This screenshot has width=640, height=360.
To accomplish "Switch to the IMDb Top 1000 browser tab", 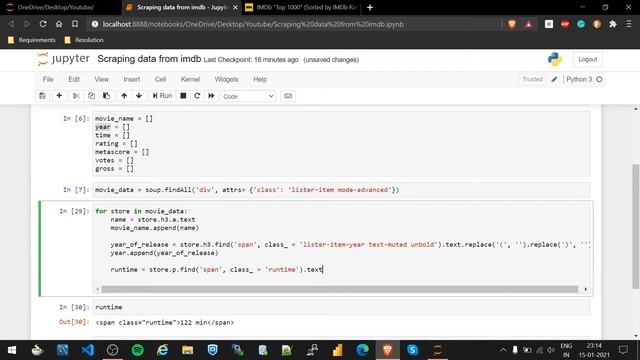I will [302, 7].
